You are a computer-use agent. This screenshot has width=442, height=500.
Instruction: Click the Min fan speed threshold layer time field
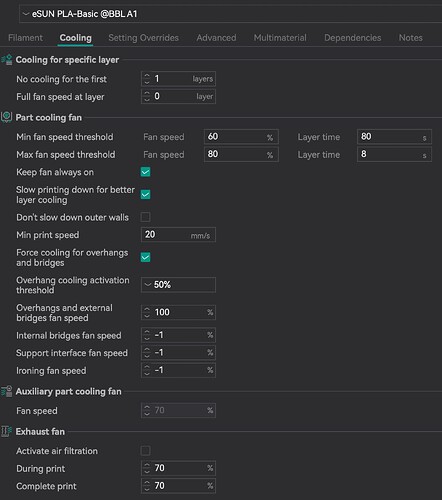pyautogui.click(x=394, y=137)
